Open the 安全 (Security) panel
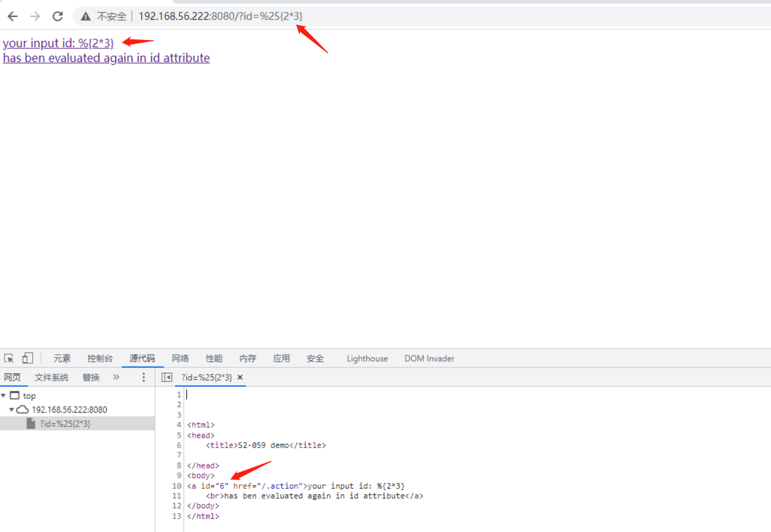 315,358
